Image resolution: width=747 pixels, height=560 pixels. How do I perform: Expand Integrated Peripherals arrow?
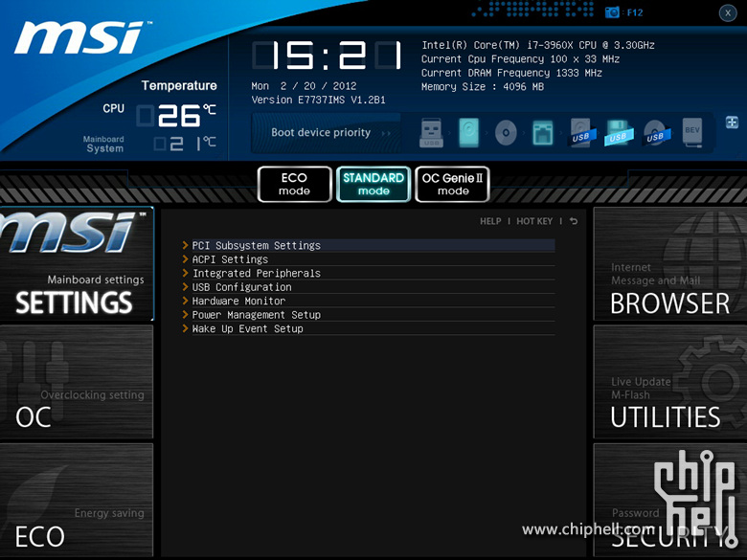click(186, 273)
